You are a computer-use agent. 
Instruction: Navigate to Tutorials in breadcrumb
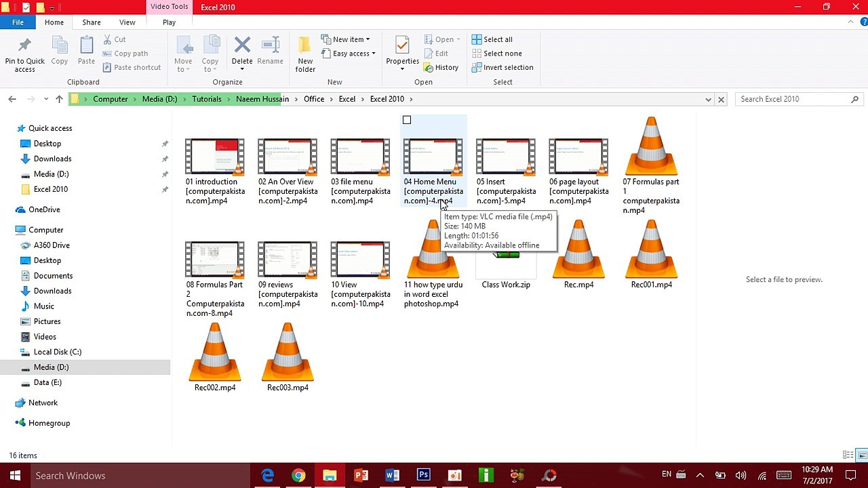[x=206, y=99]
